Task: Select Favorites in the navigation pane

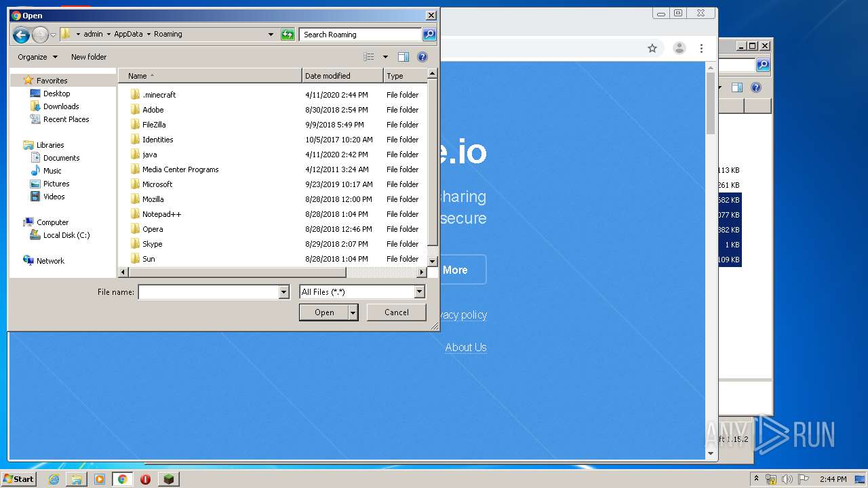Action: [x=52, y=80]
